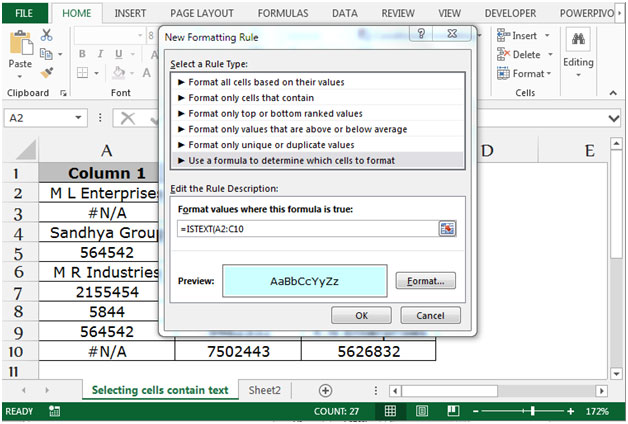The image size is (628, 424).
Task: Open the FILE tab
Action: [24, 13]
